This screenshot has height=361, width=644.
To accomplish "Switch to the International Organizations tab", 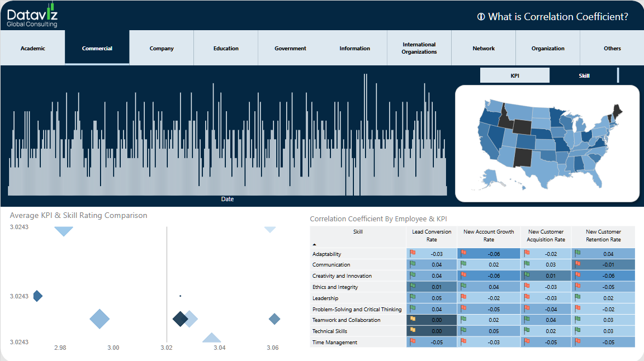I will click(419, 49).
